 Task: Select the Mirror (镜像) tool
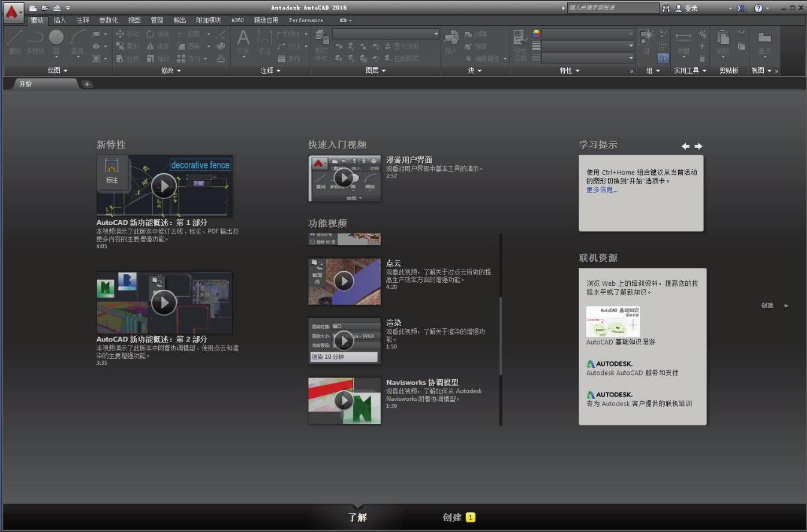point(158,46)
